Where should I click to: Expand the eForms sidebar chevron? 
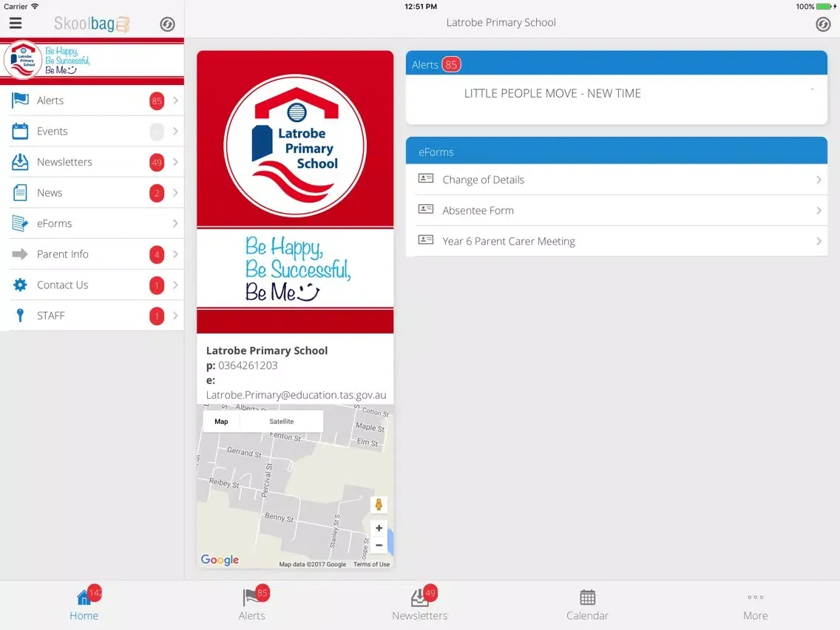click(x=175, y=223)
